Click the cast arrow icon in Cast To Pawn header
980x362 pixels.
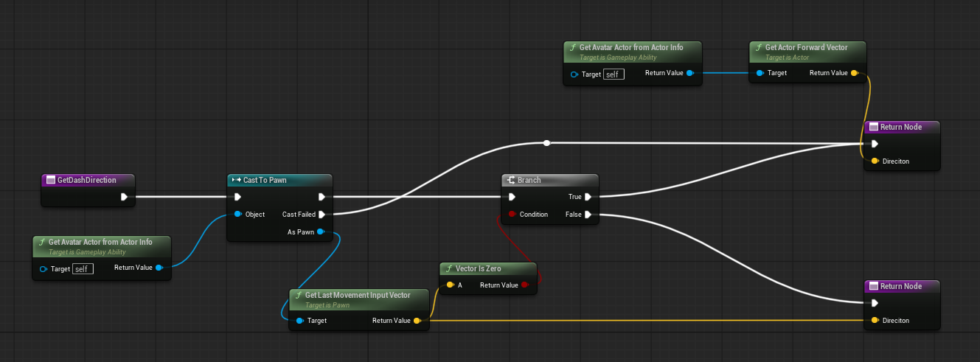coord(236,180)
